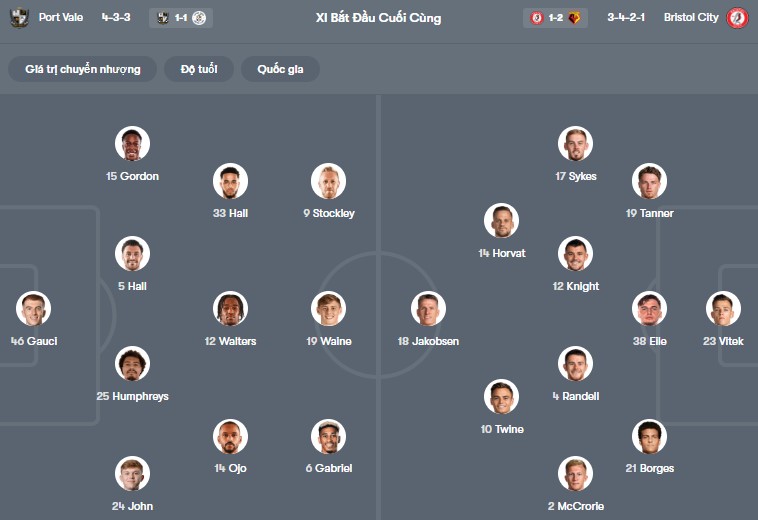Image resolution: width=758 pixels, height=520 pixels.
Task: Click the Bristol City team name
Action: pos(691,18)
